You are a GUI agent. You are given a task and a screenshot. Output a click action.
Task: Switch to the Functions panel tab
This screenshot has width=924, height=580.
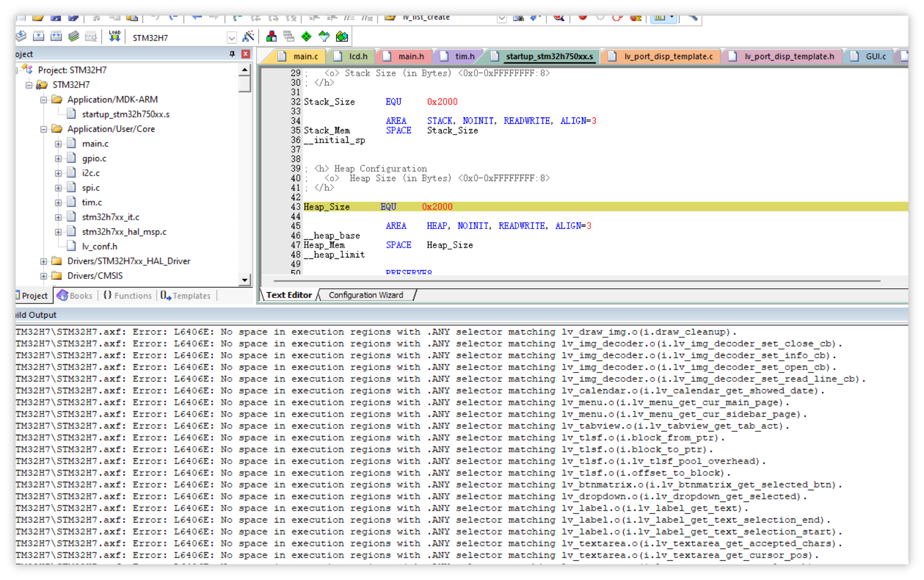(127, 296)
